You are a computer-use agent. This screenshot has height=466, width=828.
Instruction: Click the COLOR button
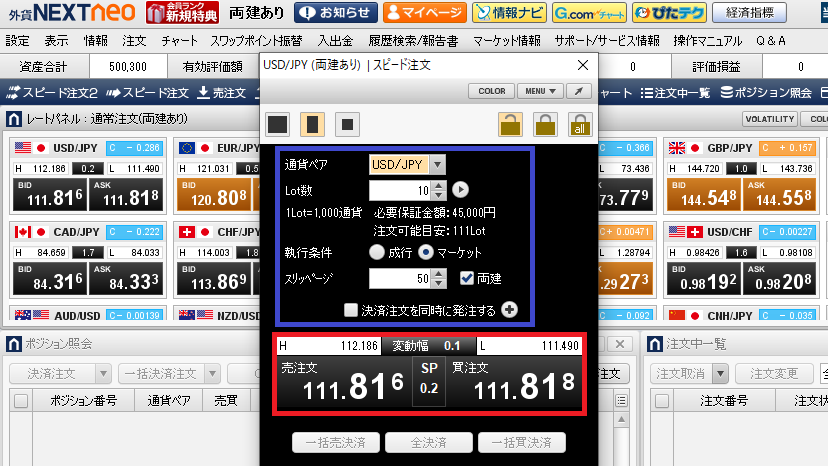pos(492,91)
